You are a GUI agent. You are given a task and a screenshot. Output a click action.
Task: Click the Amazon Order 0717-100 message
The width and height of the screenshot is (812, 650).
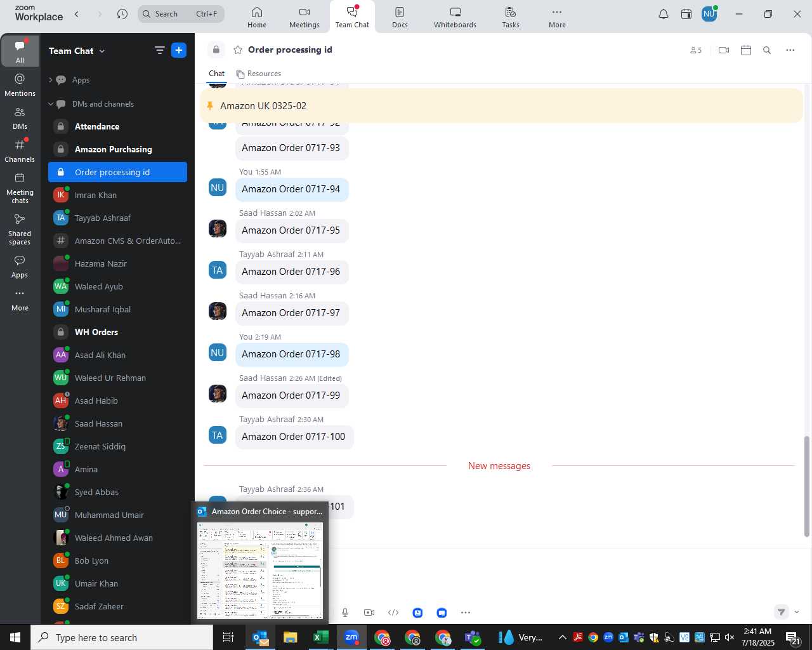coord(293,437)
